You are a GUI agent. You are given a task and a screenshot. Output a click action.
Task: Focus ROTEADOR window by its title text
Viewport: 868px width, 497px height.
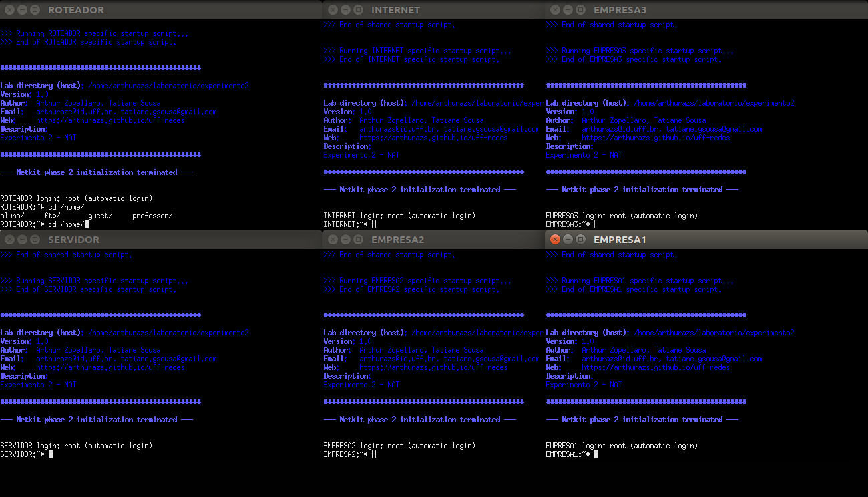[76, 10]
